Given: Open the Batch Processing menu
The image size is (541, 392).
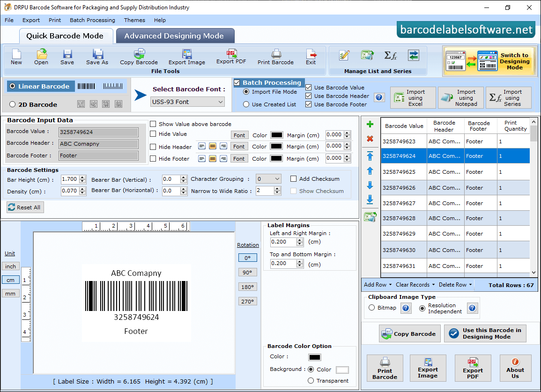Looking at the screenshot, I should point(92,20).
